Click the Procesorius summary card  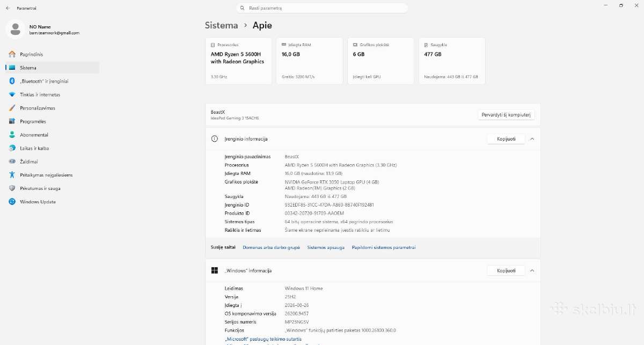click(x=238, y=61)
